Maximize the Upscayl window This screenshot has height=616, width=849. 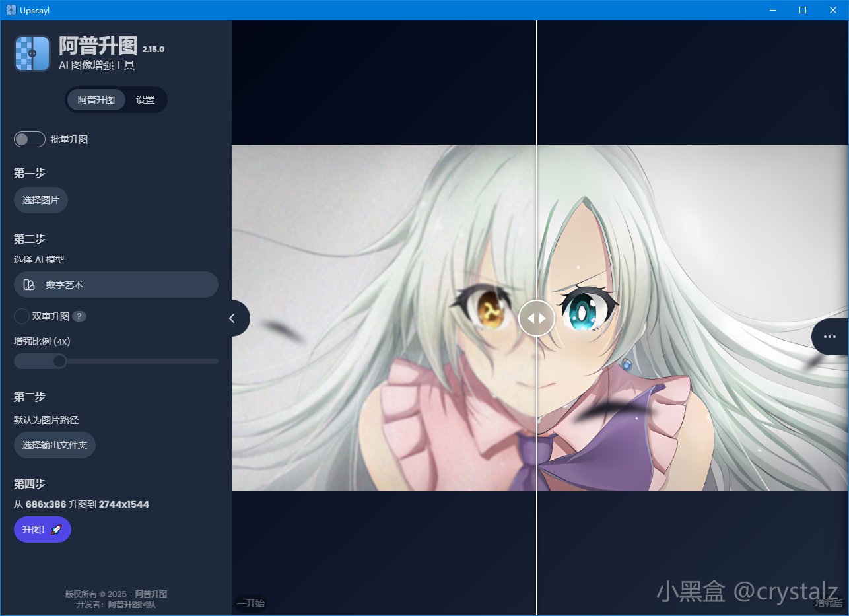point(803,10)
